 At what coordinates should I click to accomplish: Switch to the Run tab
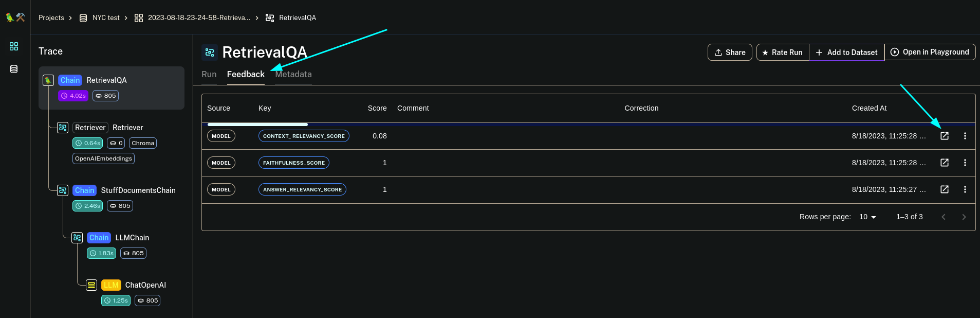point(209,75)
